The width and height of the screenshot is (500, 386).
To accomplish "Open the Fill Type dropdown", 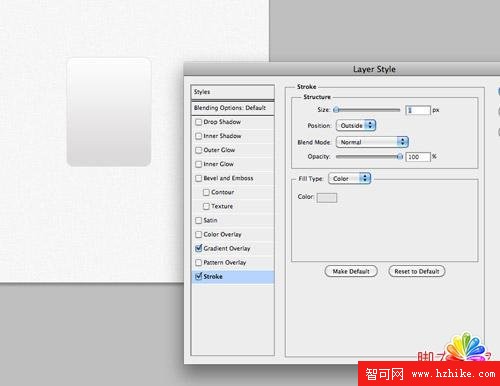I will pyautogui.click(x=349, y=178).
